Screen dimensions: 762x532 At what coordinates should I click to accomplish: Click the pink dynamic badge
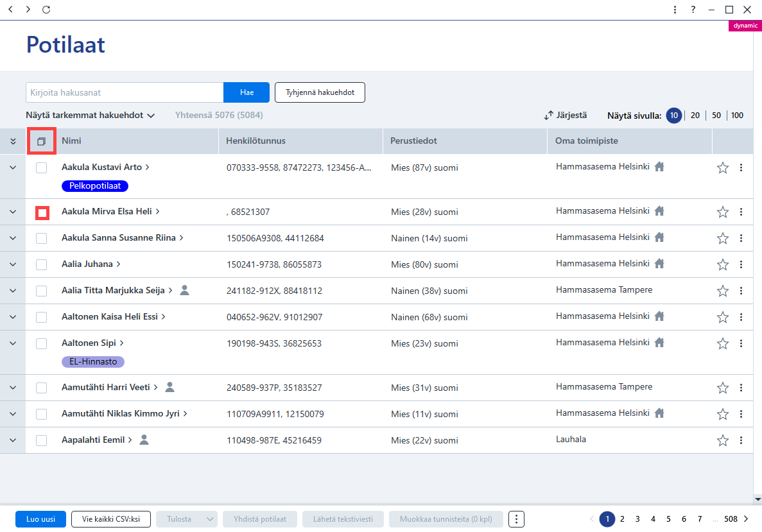(745, 26)
